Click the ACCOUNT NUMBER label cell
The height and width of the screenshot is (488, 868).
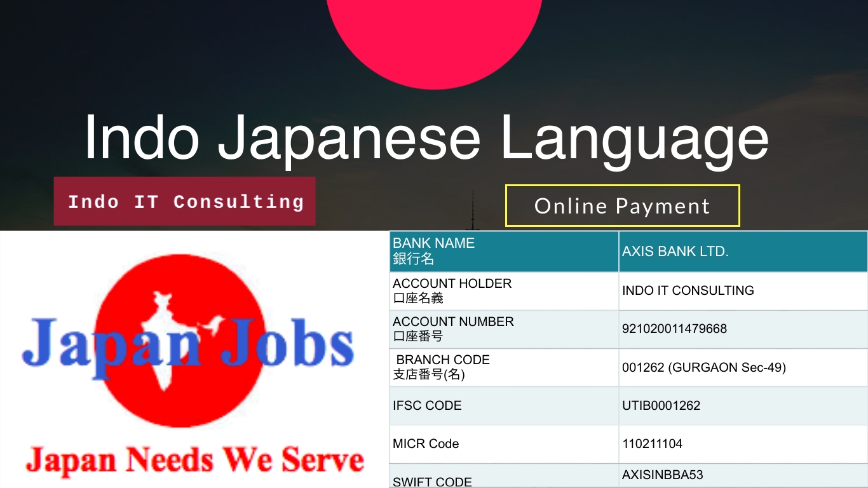pyautogui.click(x=504, y=329)
